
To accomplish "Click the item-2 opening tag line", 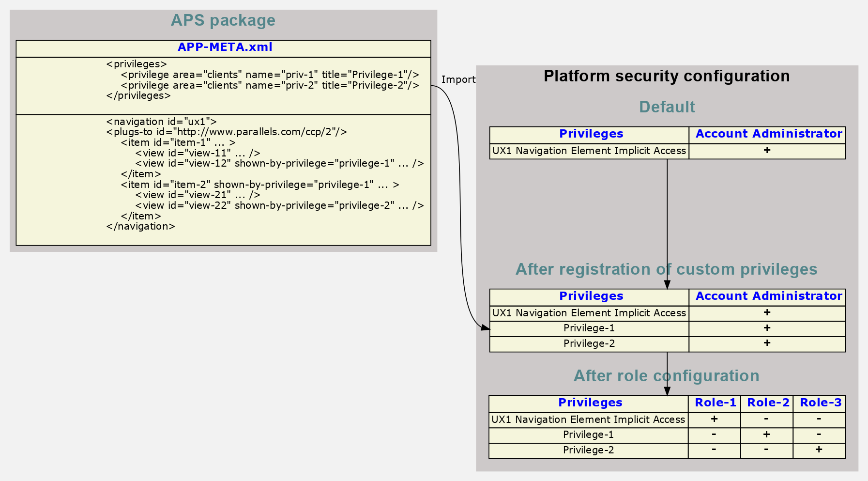I will point(259,185).
